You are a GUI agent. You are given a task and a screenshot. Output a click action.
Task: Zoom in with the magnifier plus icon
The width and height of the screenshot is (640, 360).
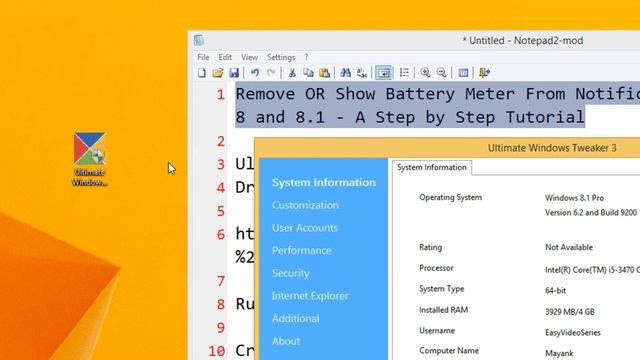[x=425, y=73]
